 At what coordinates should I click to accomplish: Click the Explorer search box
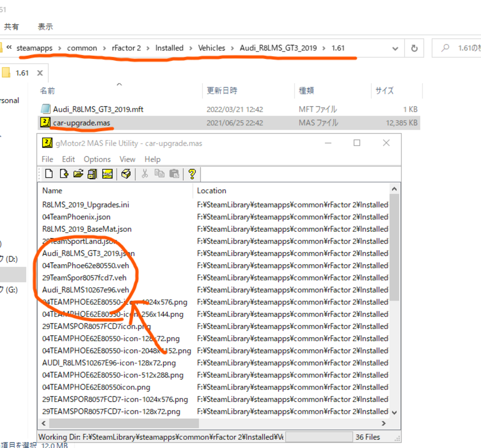point(457,48)
